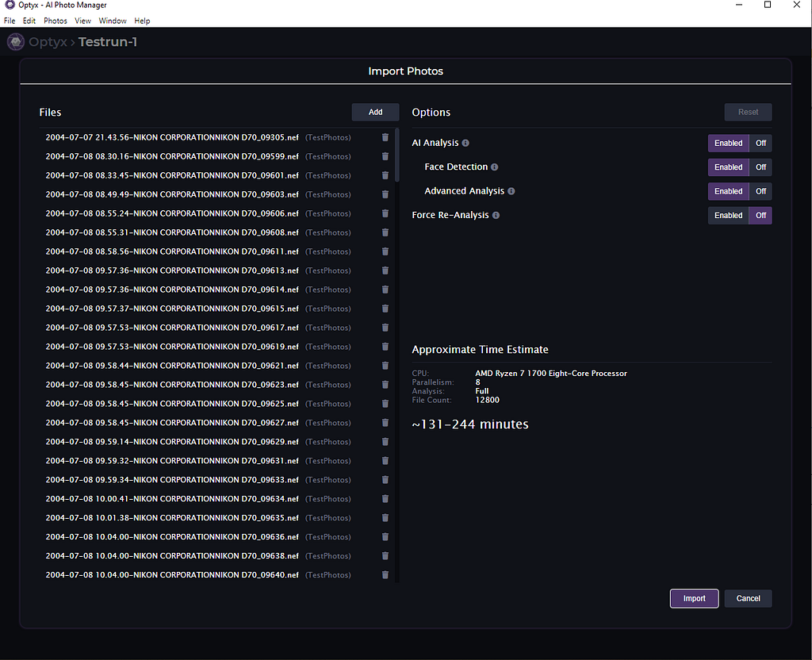Delete D70_09603.nef from the import list
This screenshot has width=812, height=660.
(385, 194)
